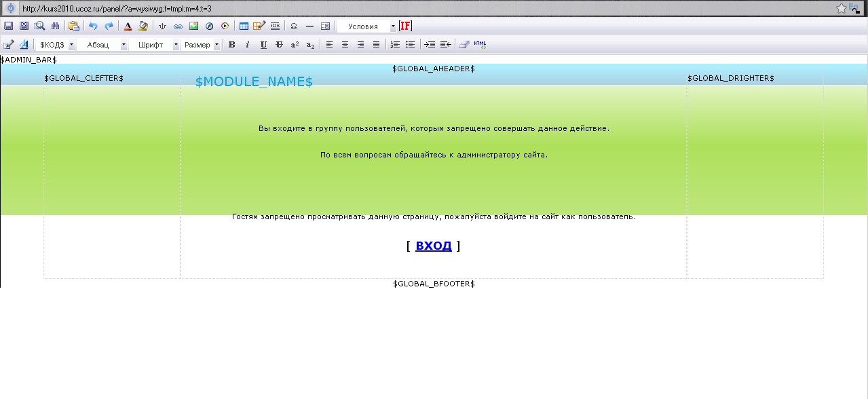Insert an image
The height and width of the screenshot is (399, 868).
[193, 26]
